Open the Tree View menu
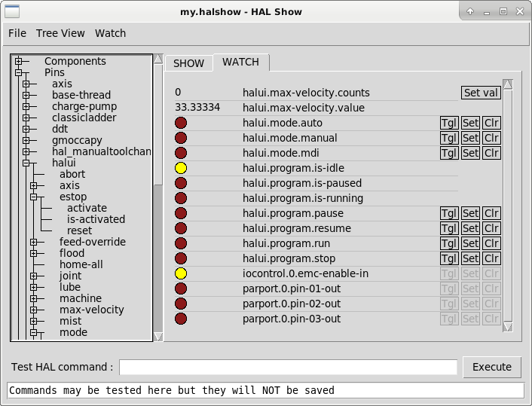 (60, 33)
